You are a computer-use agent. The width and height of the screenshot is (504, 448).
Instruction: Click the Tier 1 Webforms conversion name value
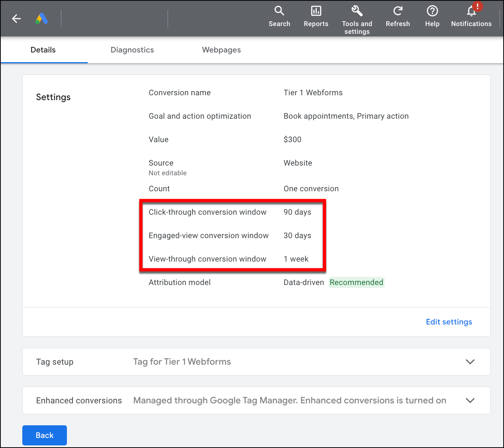click(313, 93)
